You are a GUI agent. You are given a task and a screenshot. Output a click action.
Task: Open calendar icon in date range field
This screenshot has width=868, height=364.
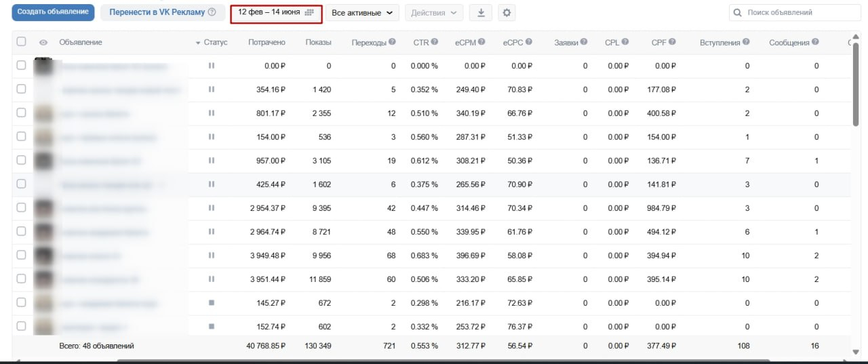point(310,12)
